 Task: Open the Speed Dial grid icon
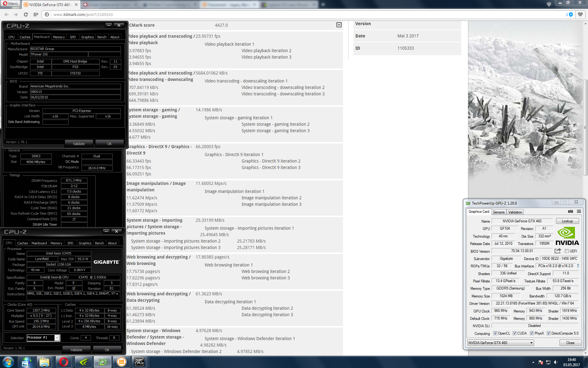(x=36, y=14)
